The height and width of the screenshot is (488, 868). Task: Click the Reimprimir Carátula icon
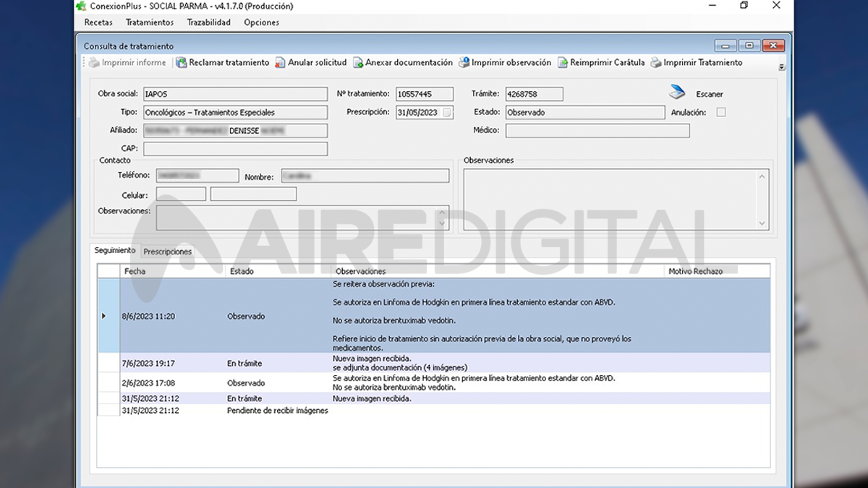coord(563,63)
